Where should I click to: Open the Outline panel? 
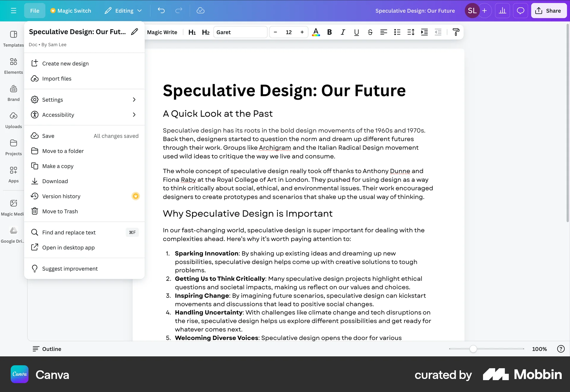[47, 349]
